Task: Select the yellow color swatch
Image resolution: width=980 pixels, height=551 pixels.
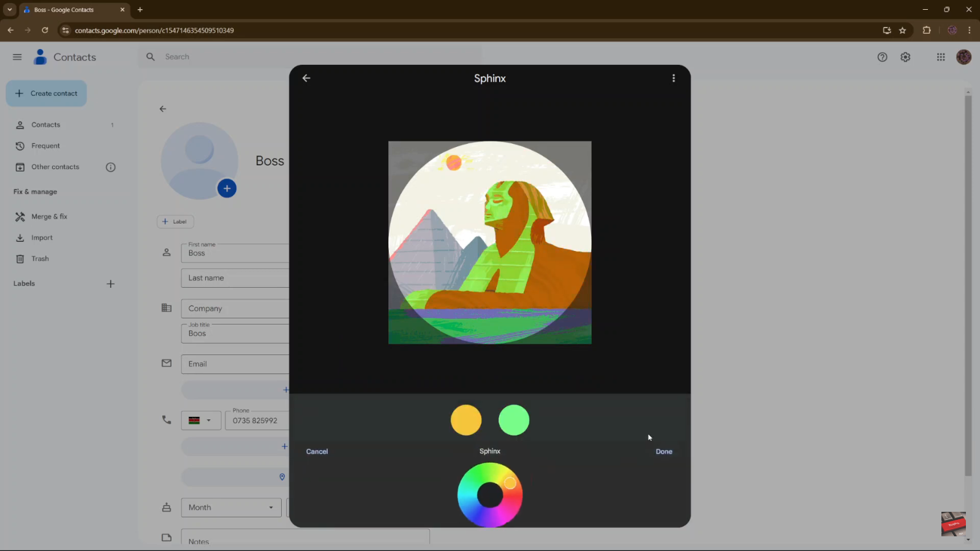Action: coord(466,420)
